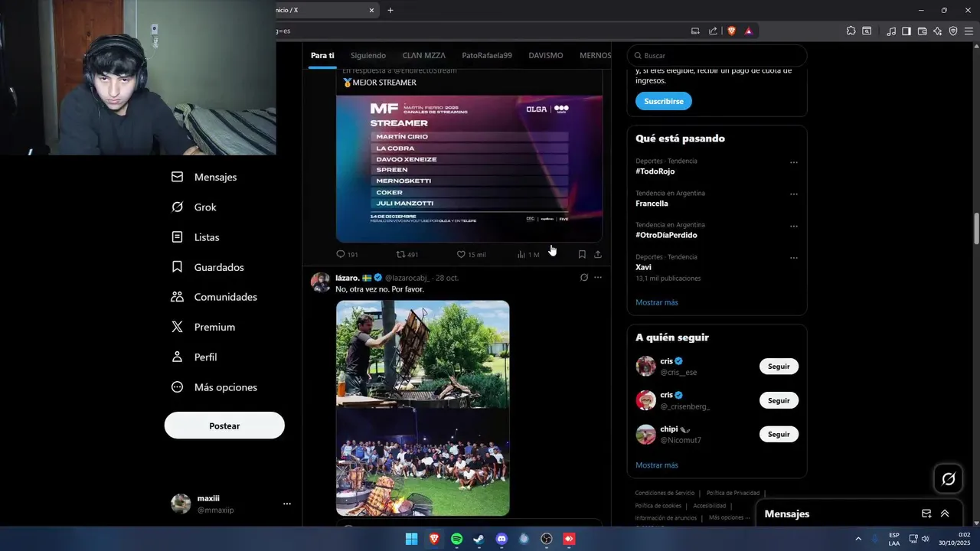
Task: Open Perfil in the sidebar
Action: tap(194, 357)
